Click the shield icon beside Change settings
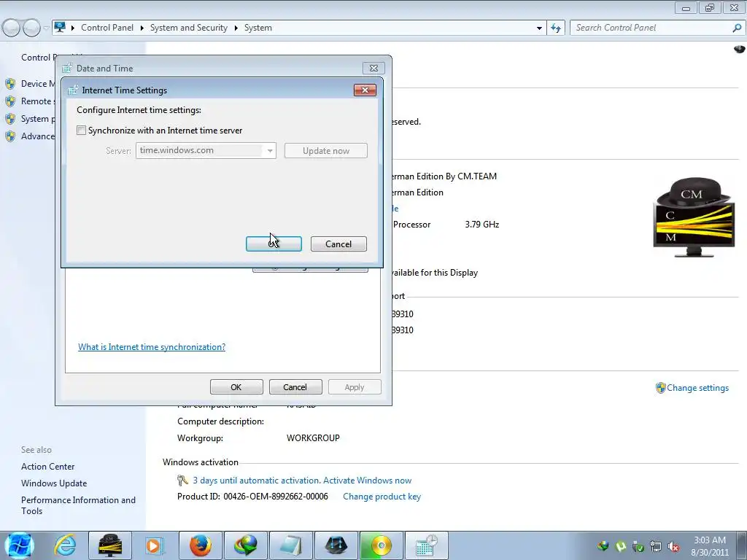Image resolution: width=747 pixels, height=560 pixels. pyautogui.click(x=660, y=388)
